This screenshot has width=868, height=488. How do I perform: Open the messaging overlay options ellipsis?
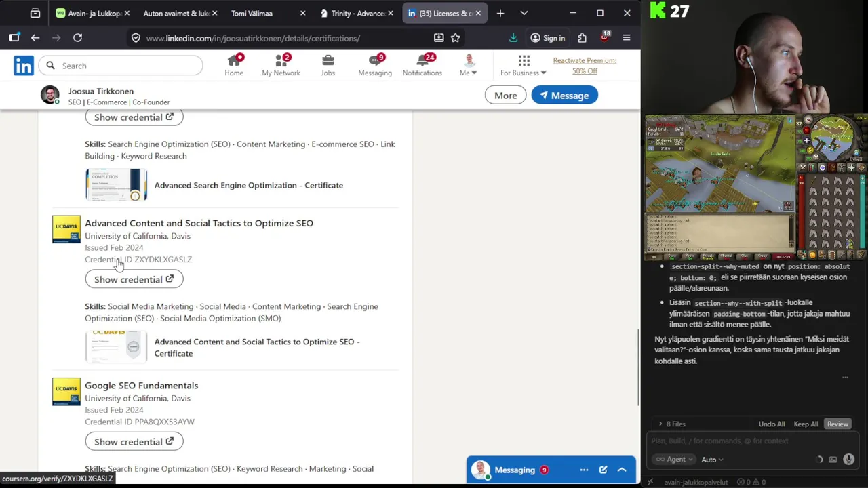click(x=584, y=470)
